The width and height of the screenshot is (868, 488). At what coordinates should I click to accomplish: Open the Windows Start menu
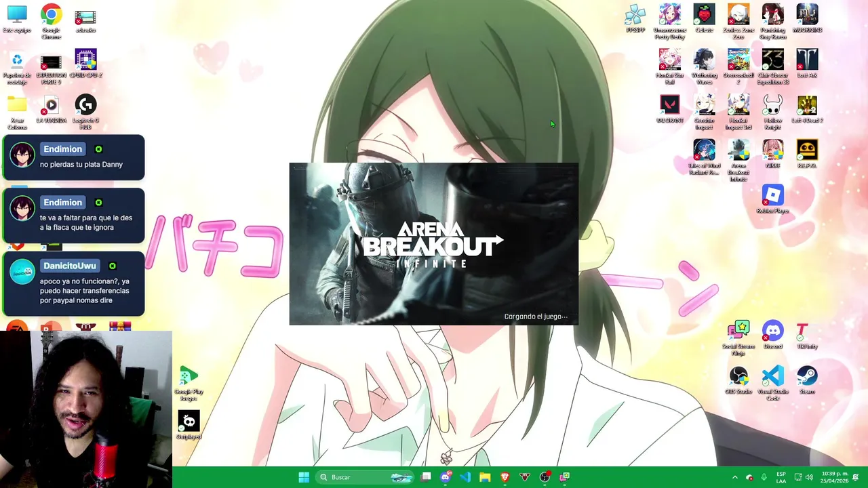click(x=304, y=477)
